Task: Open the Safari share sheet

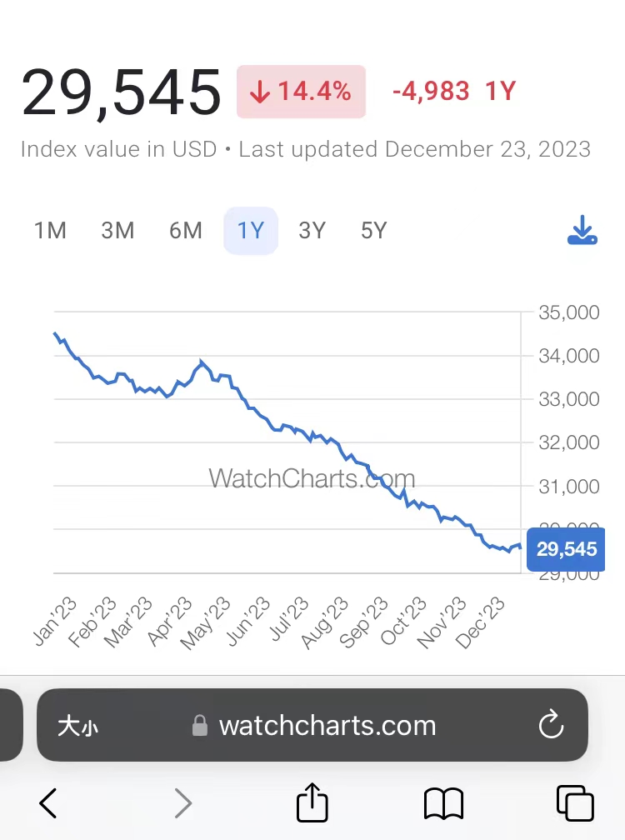Action: [x=312, y=802]
